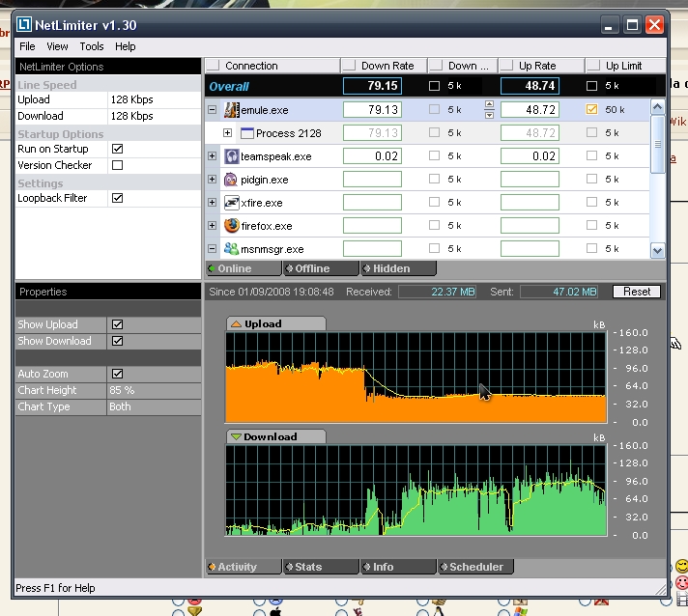Enable the Overall down limit checkbox

pyautogui.click(x=435, y=86)
